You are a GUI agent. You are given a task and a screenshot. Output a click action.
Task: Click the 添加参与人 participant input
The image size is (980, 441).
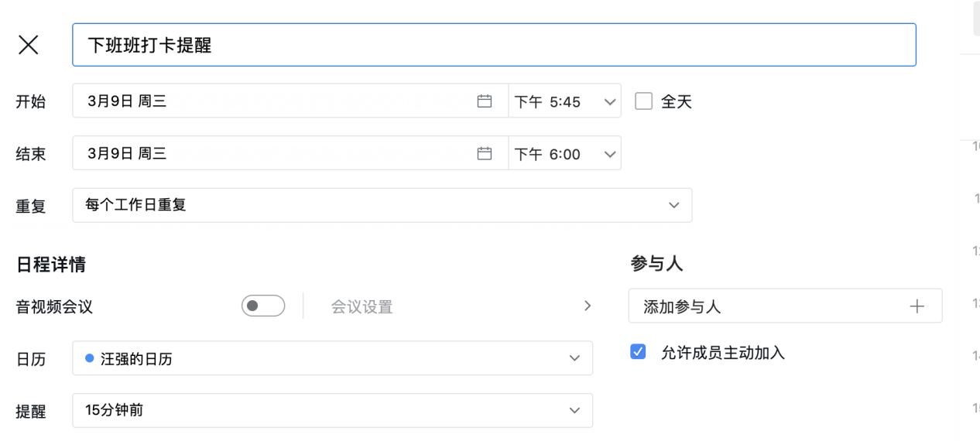(x=766, y=306)
